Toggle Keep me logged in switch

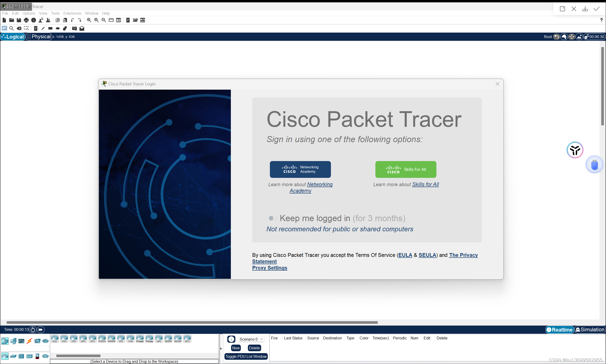(272, 218)
